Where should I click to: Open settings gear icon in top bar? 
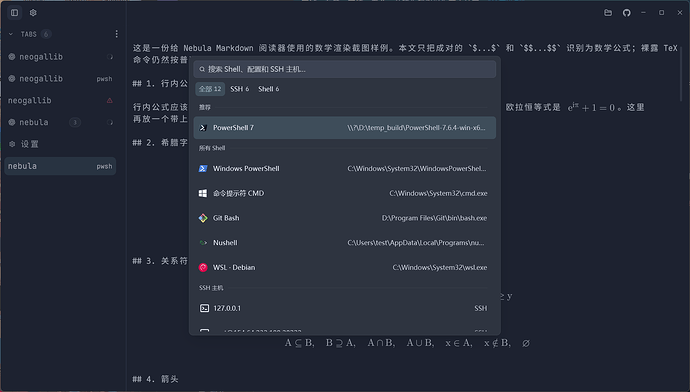click(33, 13)
